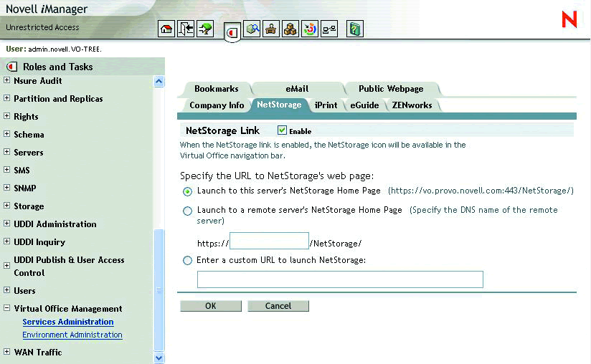Select the NetStorage tab

(279, 105)
